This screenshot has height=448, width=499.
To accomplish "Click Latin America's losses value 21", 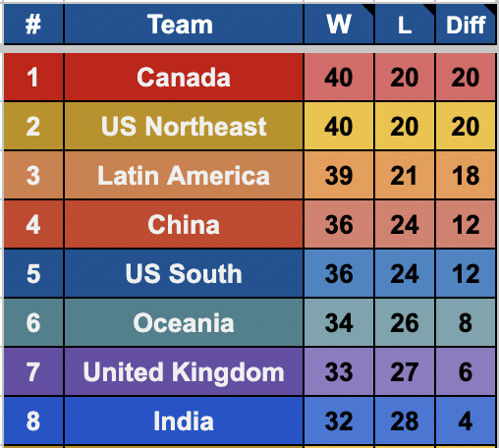I will coord(405,175).
